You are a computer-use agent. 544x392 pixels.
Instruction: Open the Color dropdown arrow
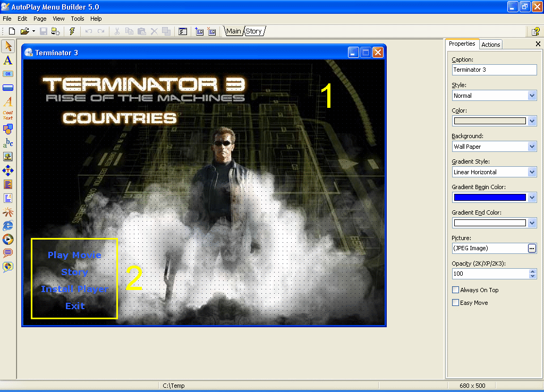(x=532, y=121)
